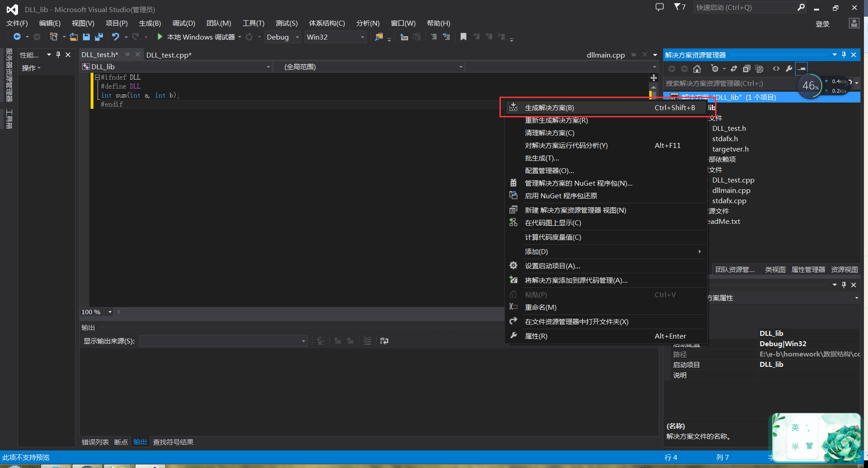Click the New Project toolbar icon
This screenshot has height=468, width=868.
click(54, 37)
